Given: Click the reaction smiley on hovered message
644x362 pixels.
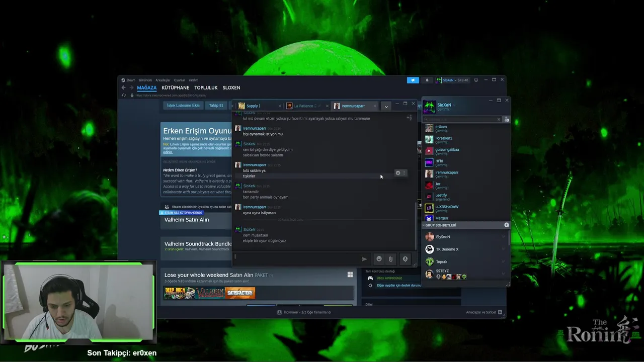Looking at the screenshot, I should click(398, 173).
